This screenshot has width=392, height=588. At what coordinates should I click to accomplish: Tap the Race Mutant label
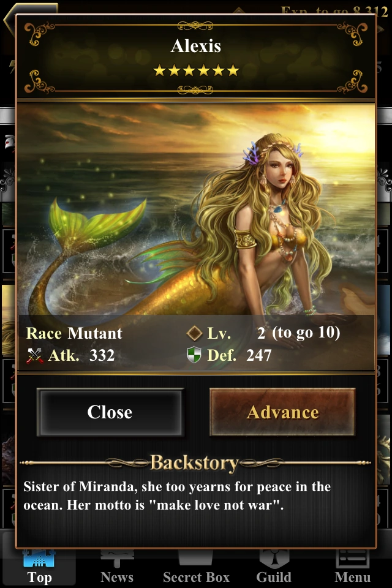pyautogui.click(x=74, y=333)
